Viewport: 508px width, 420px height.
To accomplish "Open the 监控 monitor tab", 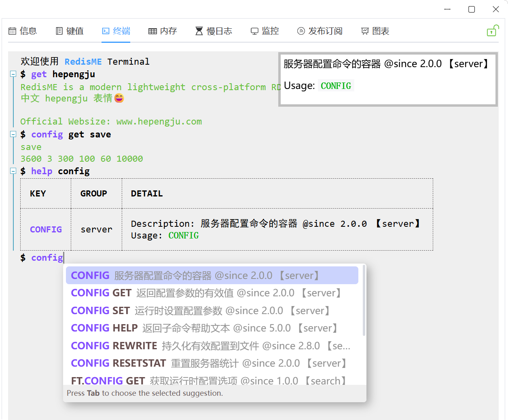I will pyautogui.click(x=265, y=31).
